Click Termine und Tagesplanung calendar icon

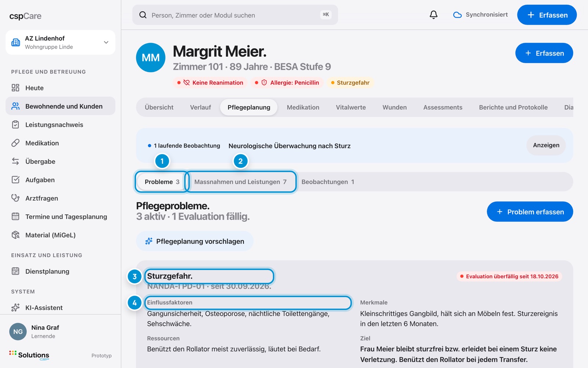pos(15,216)
